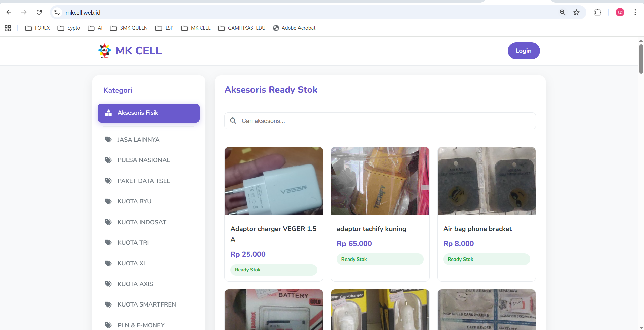Open the browser extensions puzzle icon
Screen dimensions: 644x330
(x=598, y=12)
